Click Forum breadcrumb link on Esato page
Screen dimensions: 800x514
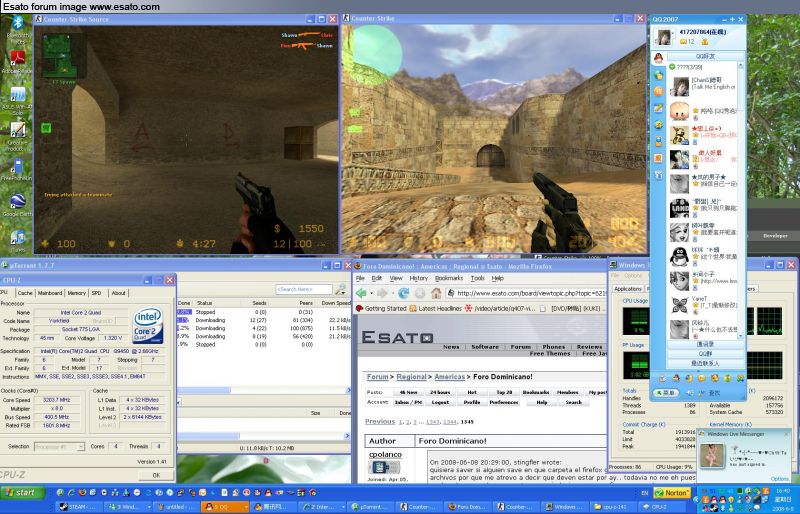(378, 377)
